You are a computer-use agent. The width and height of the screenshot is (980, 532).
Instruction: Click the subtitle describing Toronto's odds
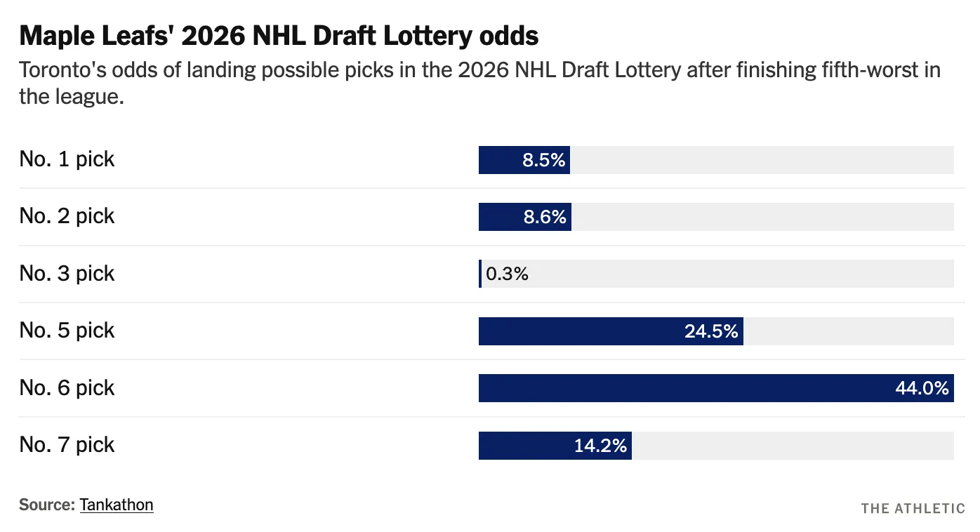pos(479,83)
